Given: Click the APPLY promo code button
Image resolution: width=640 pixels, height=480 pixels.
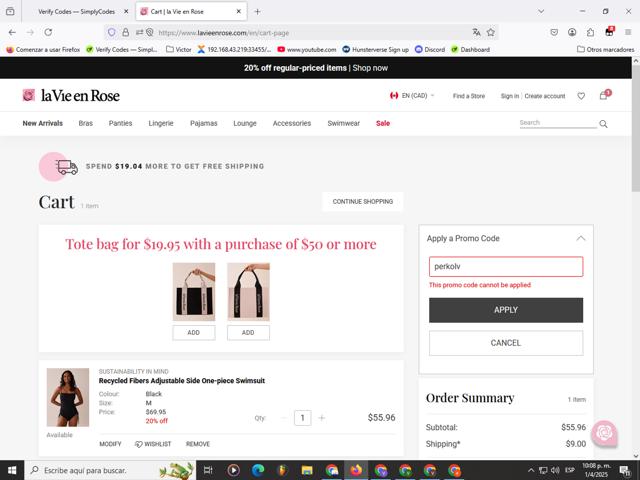Looking at the screenshot, I should coord(506,310).
